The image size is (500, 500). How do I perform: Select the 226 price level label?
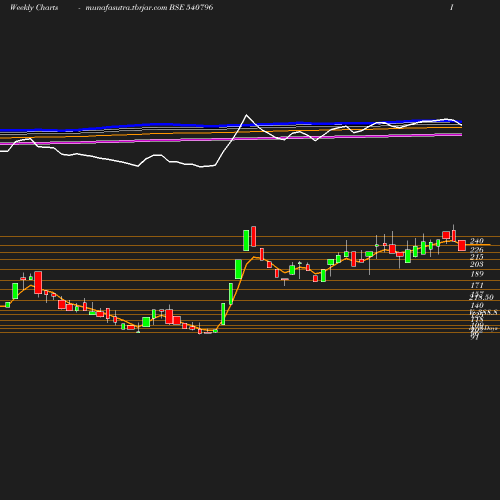click(477, 250)
